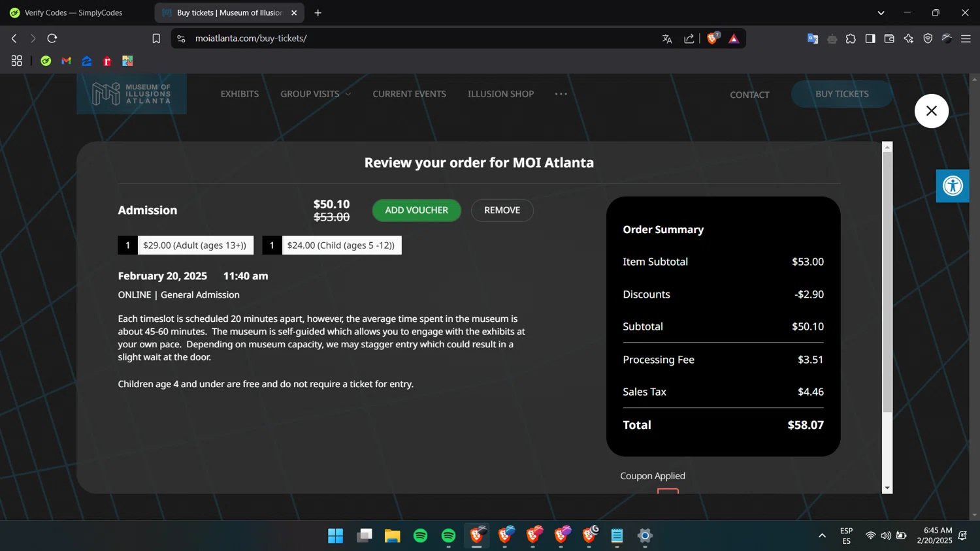Open the SimplyCodes bookmark in bookmarks bar

click(46, 61)
